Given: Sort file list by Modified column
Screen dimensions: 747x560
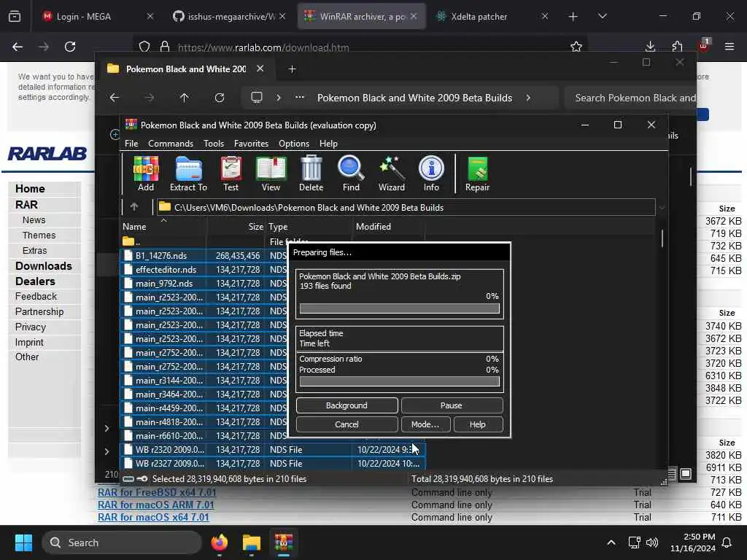Looking at the screenshot, I should point(388,227).
